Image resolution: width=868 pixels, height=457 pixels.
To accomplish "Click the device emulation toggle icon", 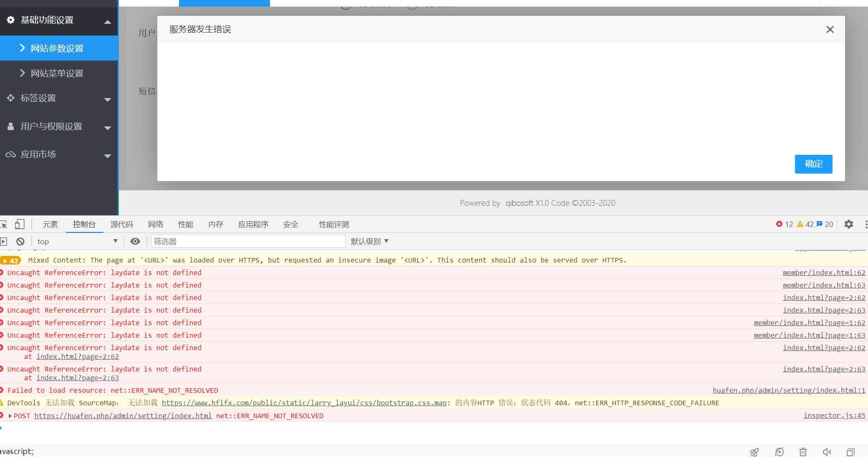I will [20, 225].
